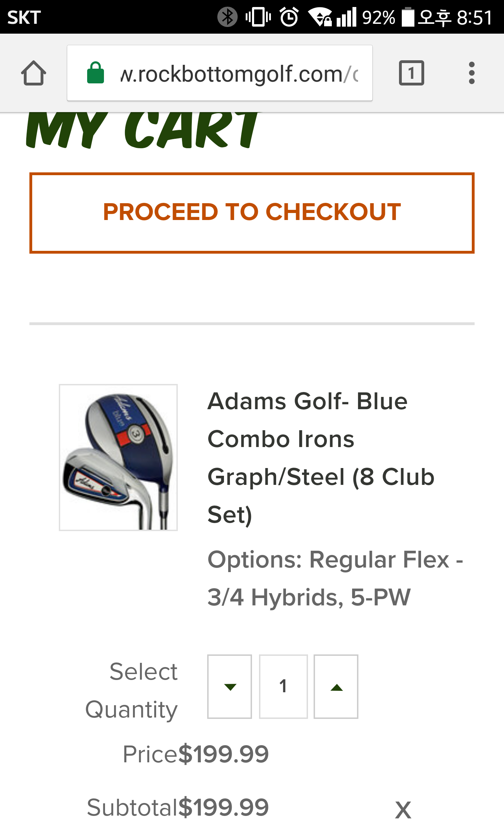Tap the browser home icon
The image size is (504, 838).
pos(34,73)
